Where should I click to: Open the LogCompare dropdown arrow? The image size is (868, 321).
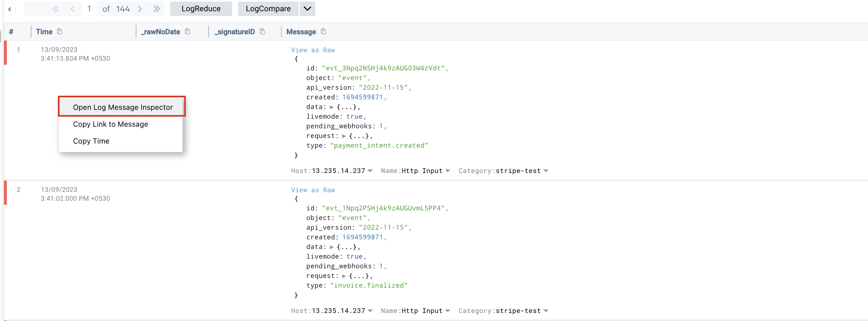click(307, 9)
